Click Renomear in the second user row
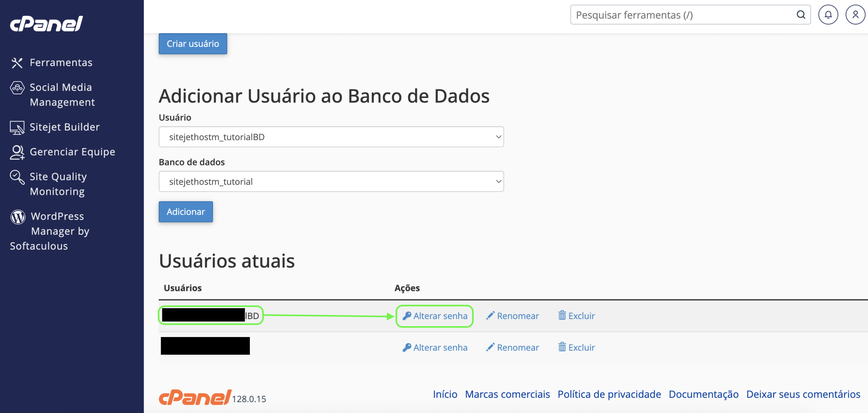 coord(512,348)
